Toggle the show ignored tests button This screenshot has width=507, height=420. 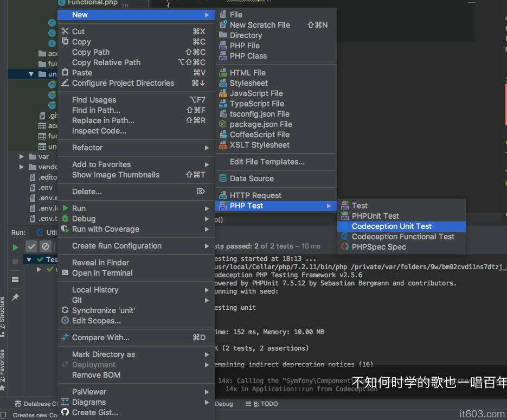coord(46,246)
